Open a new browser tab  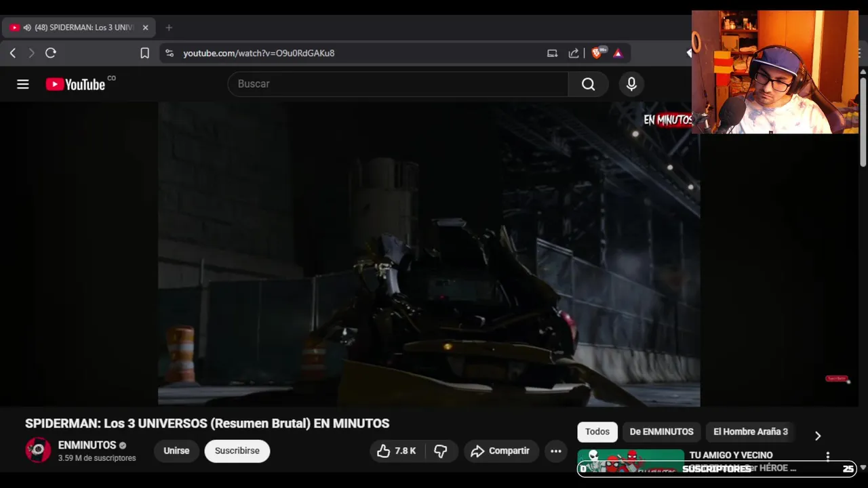pyautogui.click(x=169, y=28)
